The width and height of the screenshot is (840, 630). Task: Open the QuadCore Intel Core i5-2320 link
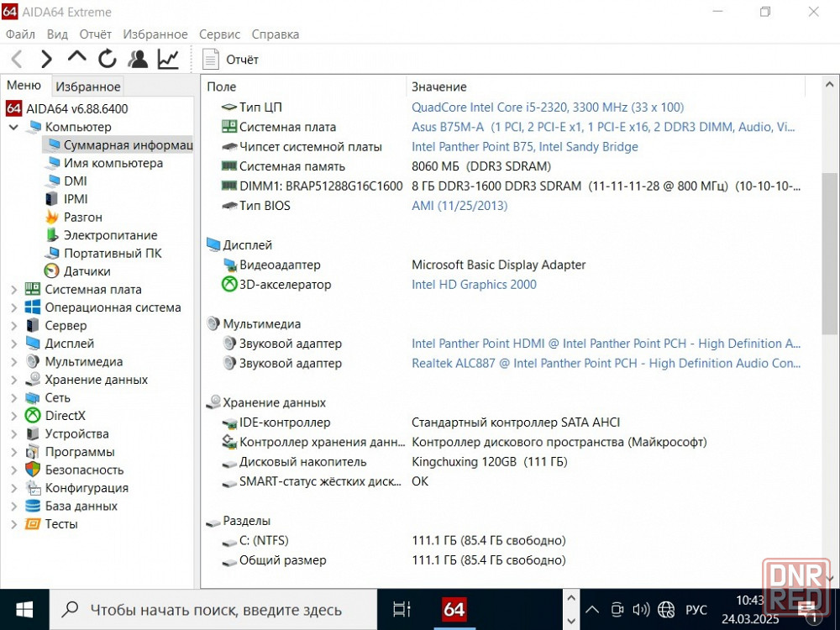(x=548, y=108)
